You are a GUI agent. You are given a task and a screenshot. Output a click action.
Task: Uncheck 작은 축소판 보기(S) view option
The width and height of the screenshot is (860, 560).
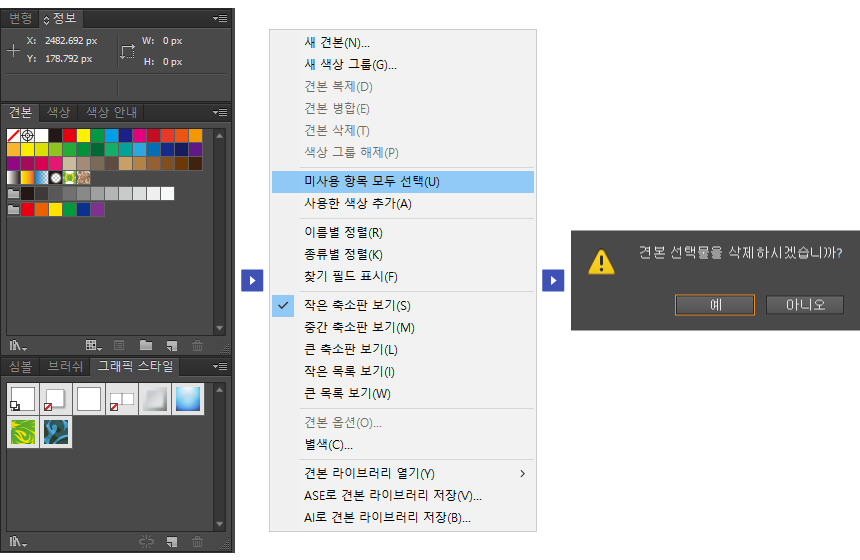pos(403,306)
